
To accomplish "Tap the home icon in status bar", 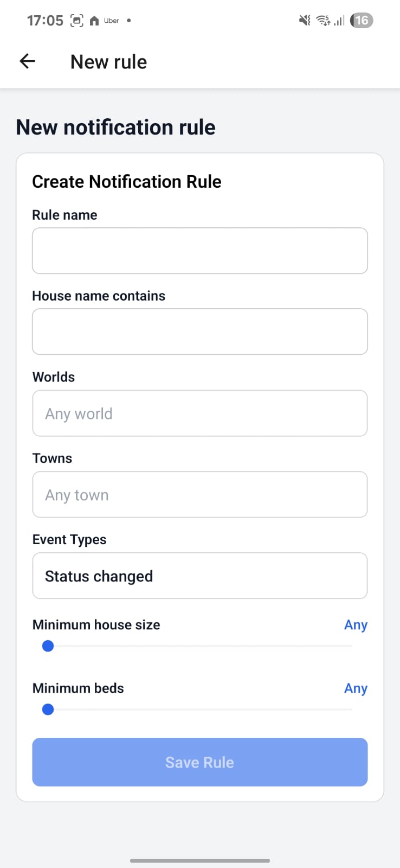I will click(x=94, y=21).
